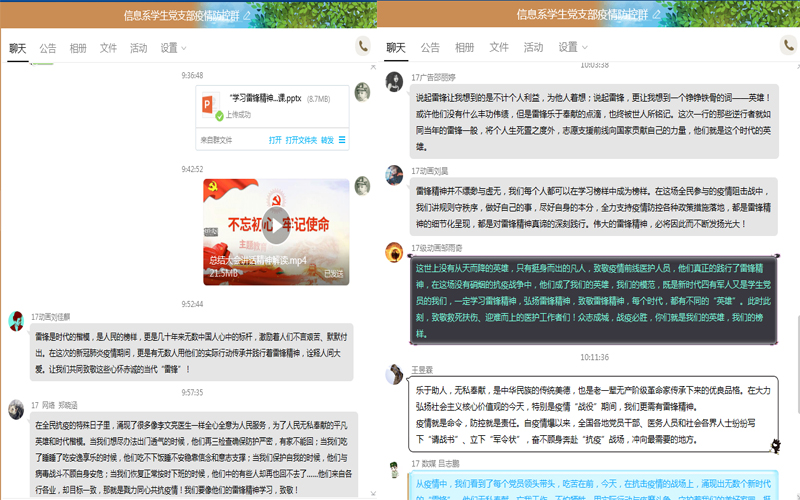Viewport: 800px width, 500px height.
Task: Click sender name 17广告邵丽婷
Action: click(433, 77)
